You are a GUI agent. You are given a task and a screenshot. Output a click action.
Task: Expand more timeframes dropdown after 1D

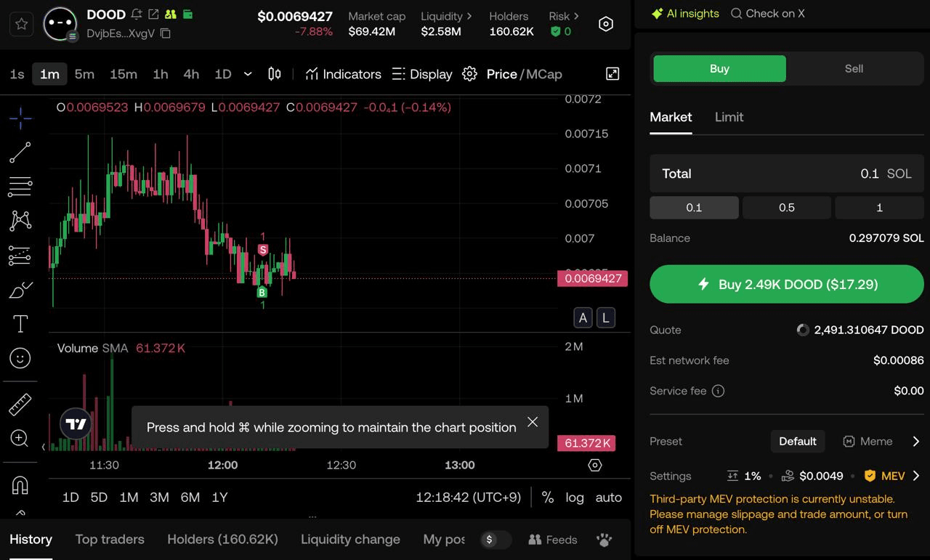click(248, 74)
